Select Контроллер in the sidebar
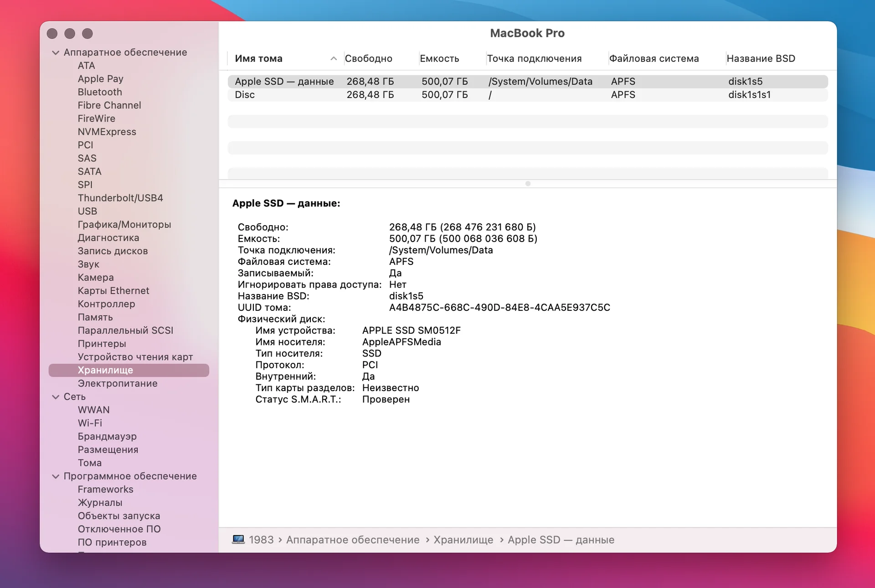Image resolution: width=875 pixels, height=588 pixels. click(106, 304)
